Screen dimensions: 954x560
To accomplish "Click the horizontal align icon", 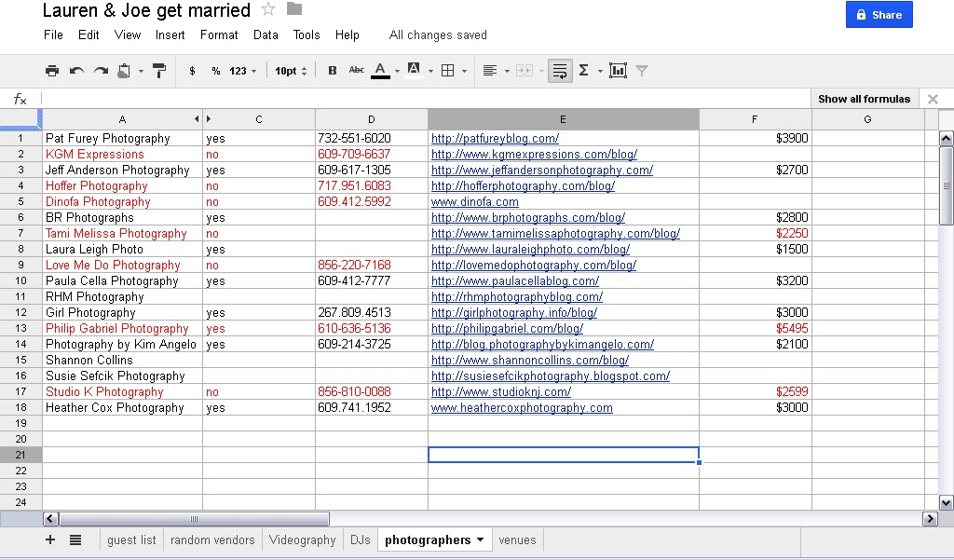I will 490,71.
